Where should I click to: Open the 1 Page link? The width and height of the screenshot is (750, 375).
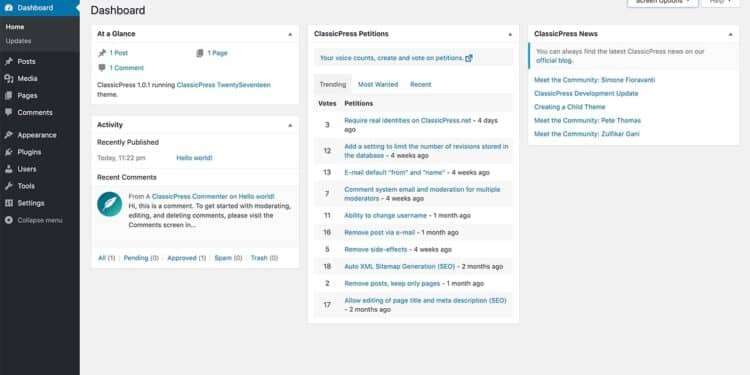click(x=217, y=53)
